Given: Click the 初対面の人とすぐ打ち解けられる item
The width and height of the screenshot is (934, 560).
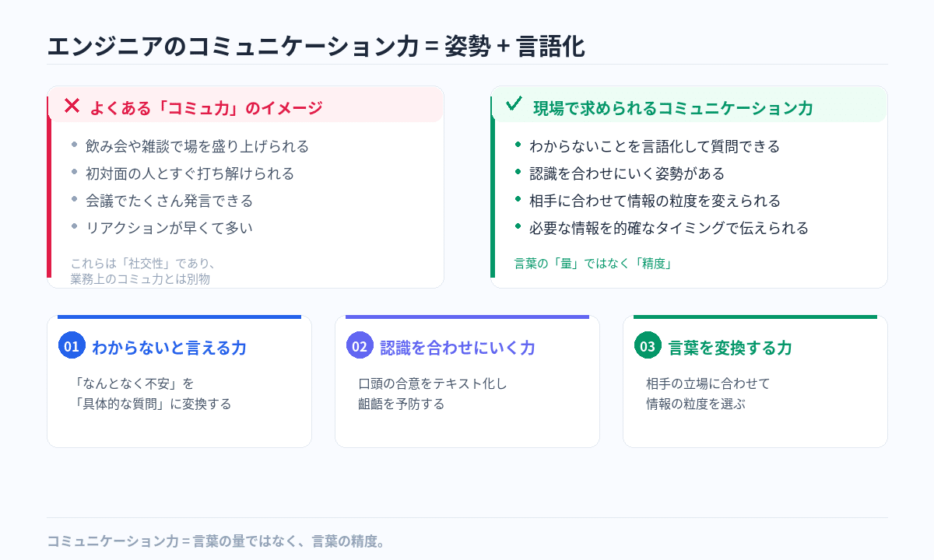Looking at the screenshot, I should 189,173.
